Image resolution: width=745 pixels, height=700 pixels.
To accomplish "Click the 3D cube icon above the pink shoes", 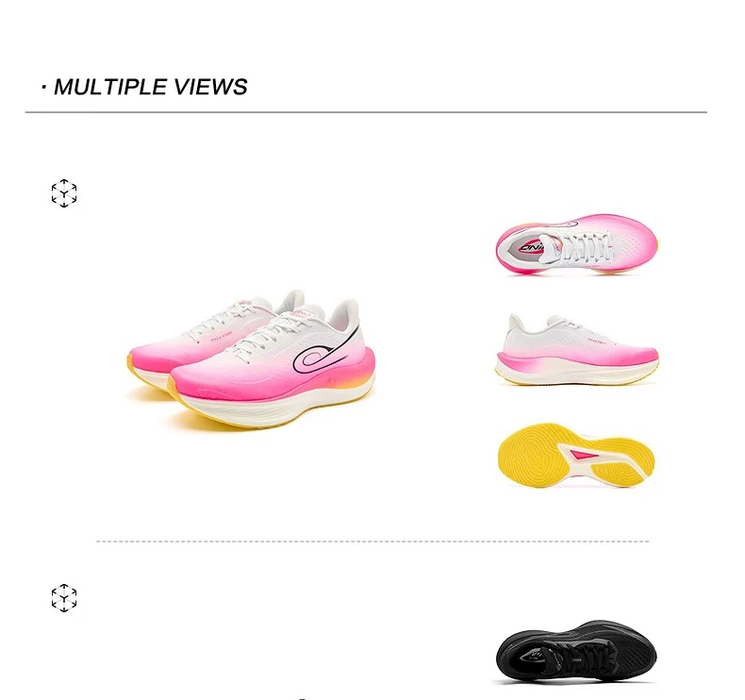I will (64, 193).
